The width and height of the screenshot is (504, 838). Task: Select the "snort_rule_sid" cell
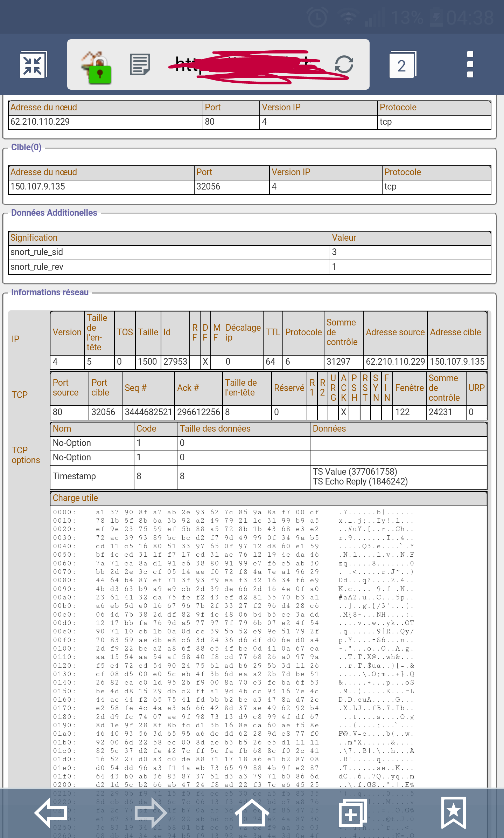pos(169,252)
